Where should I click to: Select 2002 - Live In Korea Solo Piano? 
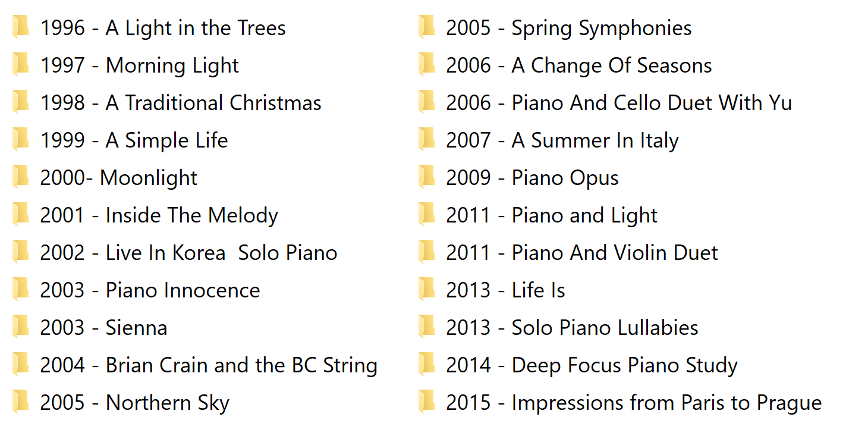(x=188, y=253)
